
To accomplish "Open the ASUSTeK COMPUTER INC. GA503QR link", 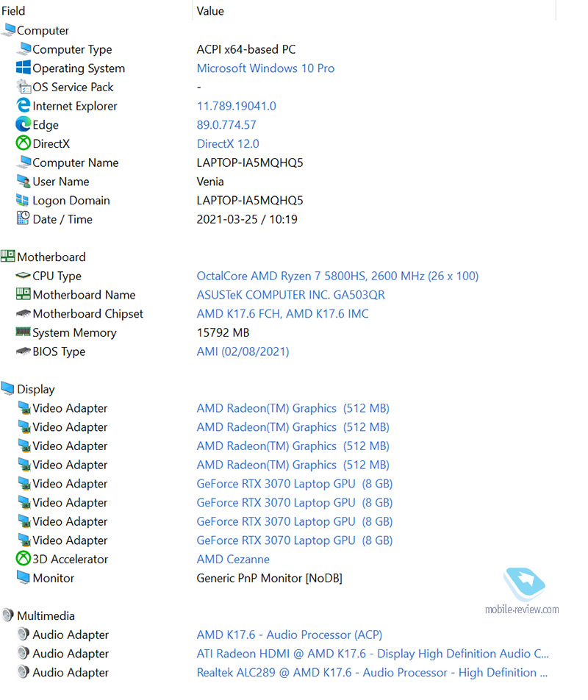I will [x=291, y=295].
